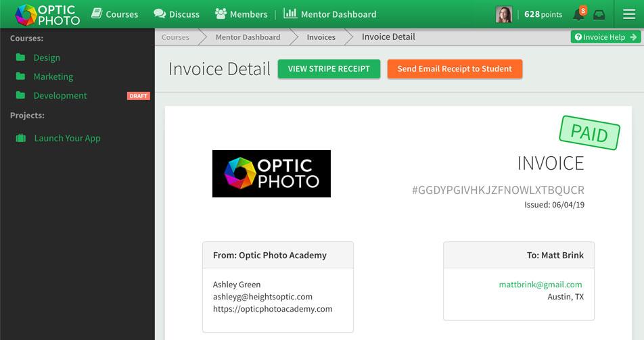The height and width of the screenshot is (340, 644).
Task: Click the Members people icon
Action: click(221, 14)
